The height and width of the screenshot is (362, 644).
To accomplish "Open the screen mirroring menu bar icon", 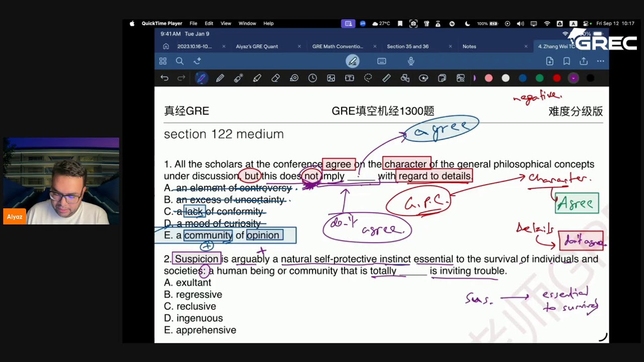I will (x=348, y=24).
